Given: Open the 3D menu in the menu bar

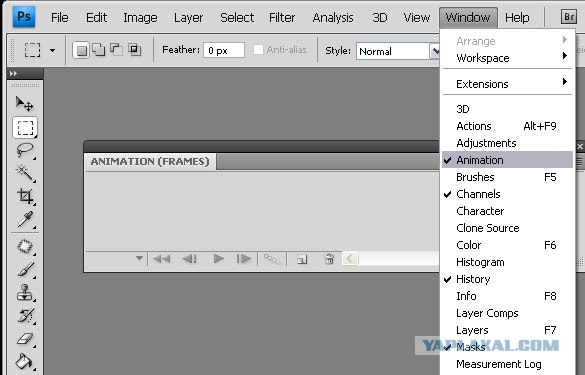Looking at the screenshot, I should [x=380, y=18].
